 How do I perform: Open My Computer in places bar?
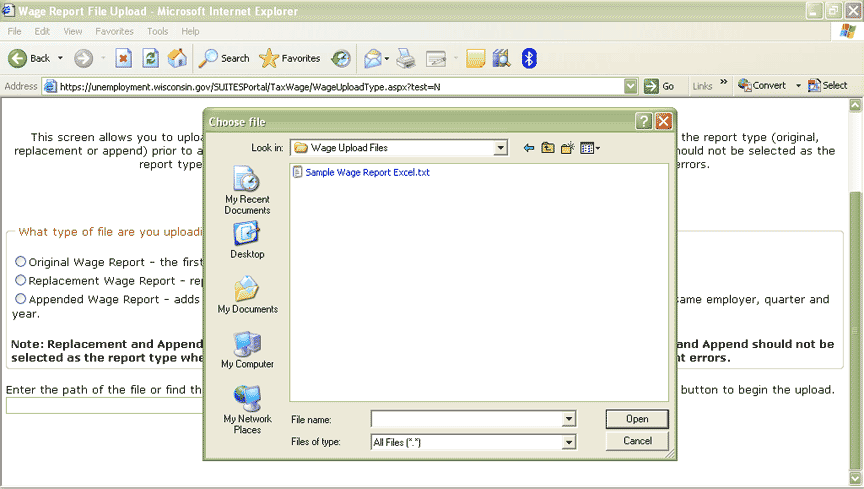pos(246,351)
